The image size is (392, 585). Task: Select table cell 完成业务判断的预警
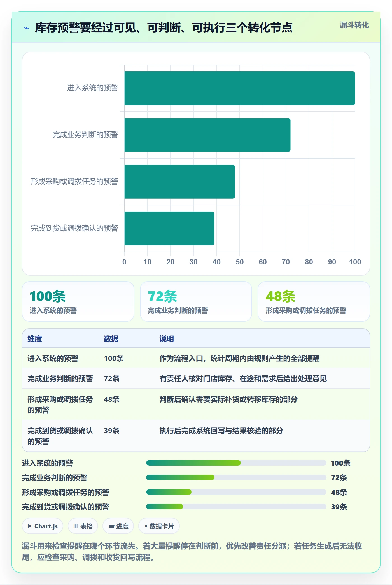[x=60, y=379]
